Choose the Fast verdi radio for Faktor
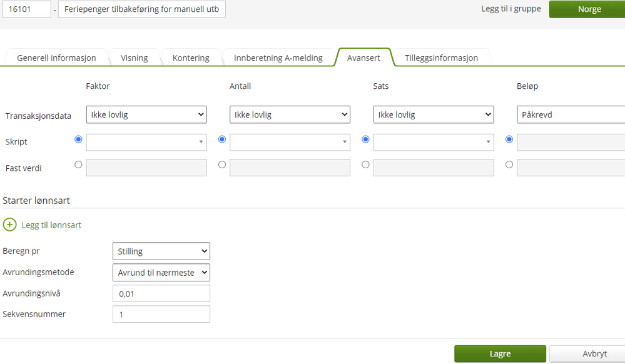625x364 pixels. pyautogui.click(x=79, y=164)
